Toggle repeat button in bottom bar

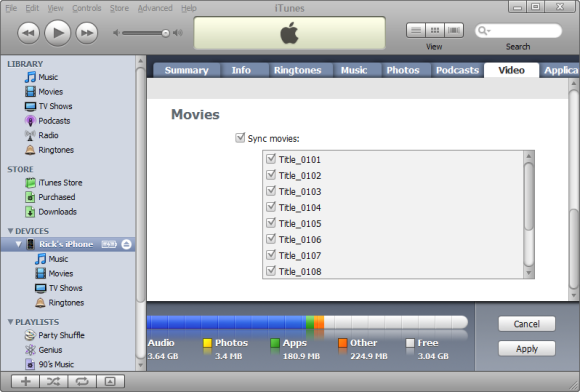coord(82,381)
